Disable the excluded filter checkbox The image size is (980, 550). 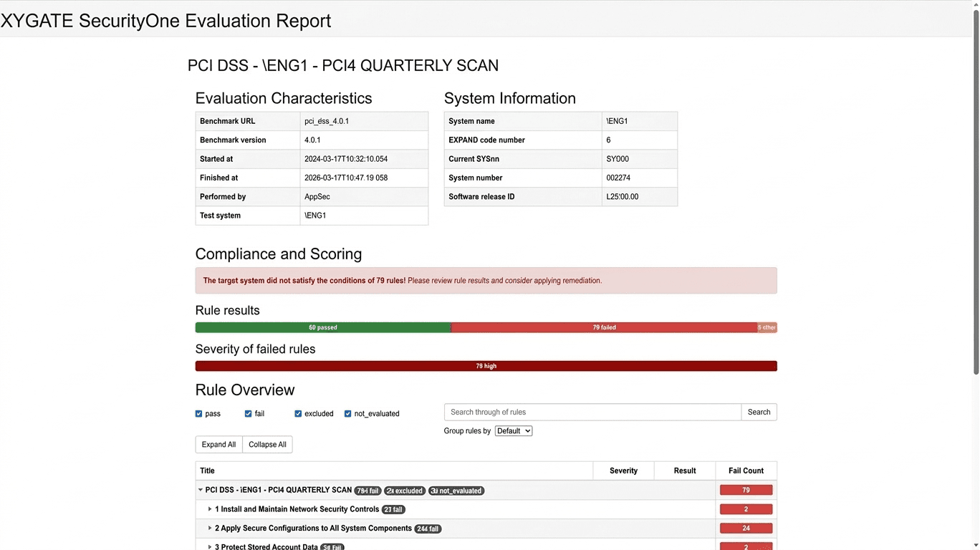pos(299,414)
